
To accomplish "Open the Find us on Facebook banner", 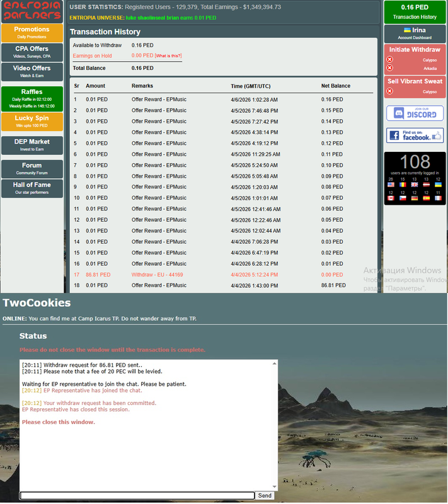I will [415, 135].
